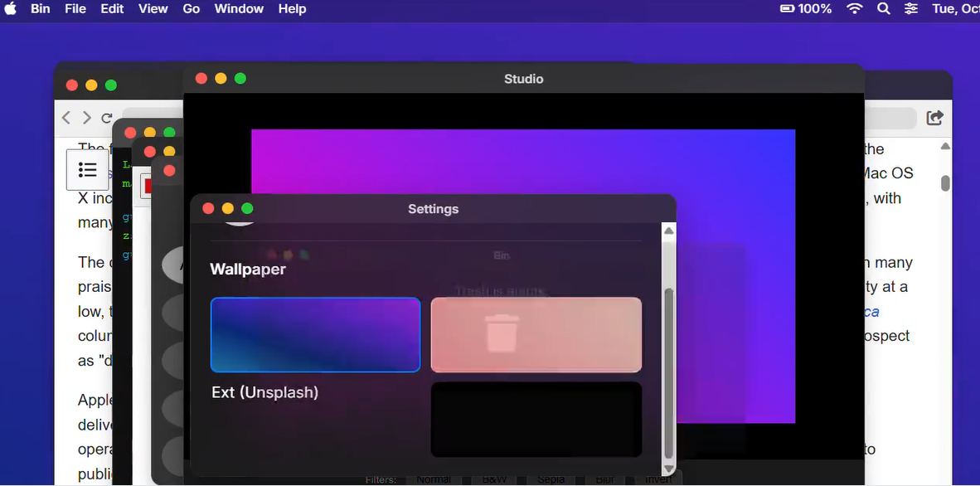Click the Studio title bar
Screen dimensions: 980x486
click(524, 79)
